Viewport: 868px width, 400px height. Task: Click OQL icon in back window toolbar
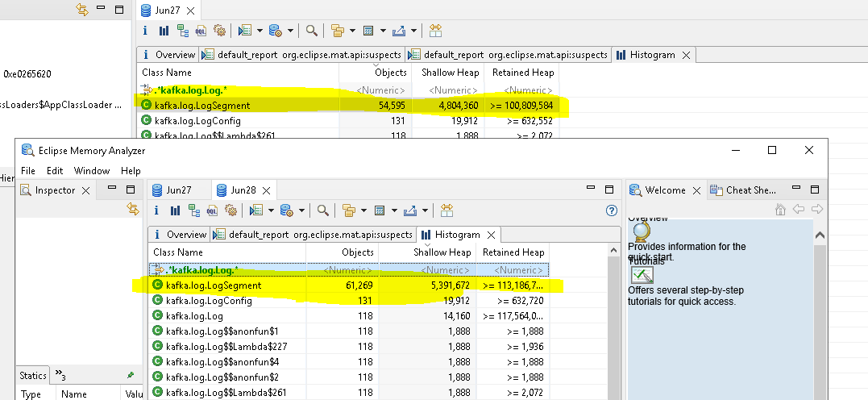tap(201, 31)
